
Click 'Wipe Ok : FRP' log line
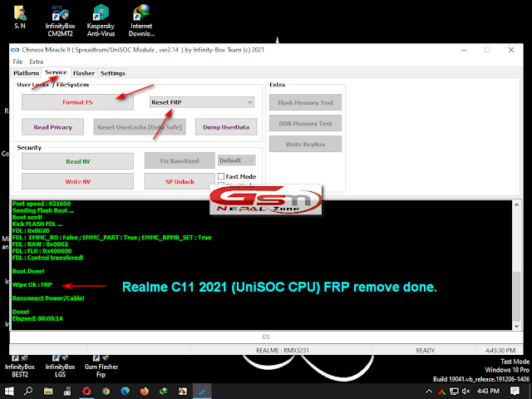click(32, 284)
